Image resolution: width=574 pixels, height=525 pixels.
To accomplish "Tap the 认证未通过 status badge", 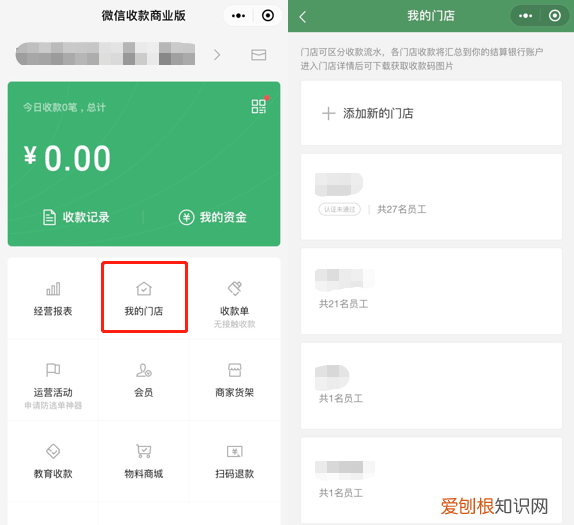I will (339, 209).
